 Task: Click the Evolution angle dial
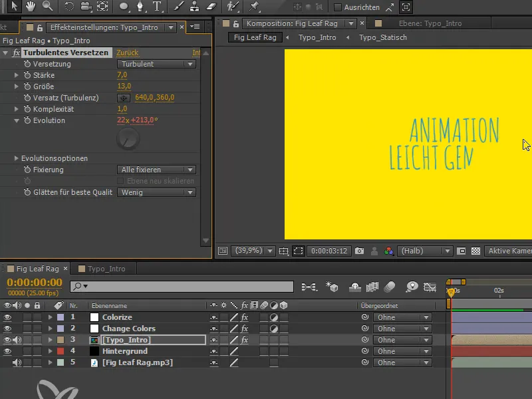coord(128,139)
